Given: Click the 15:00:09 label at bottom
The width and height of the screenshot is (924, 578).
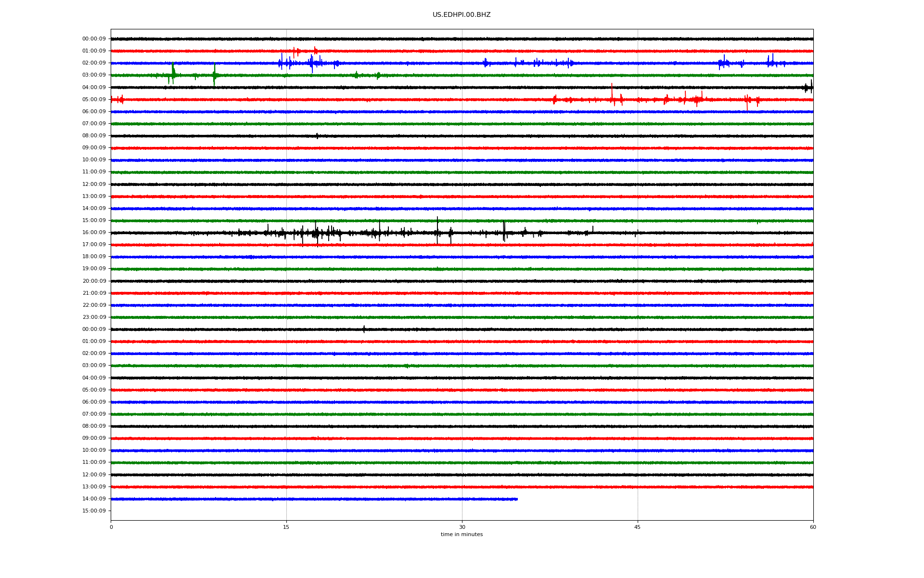Looking at the screenshot, I should pyautogui.click(x=94, y=511).
